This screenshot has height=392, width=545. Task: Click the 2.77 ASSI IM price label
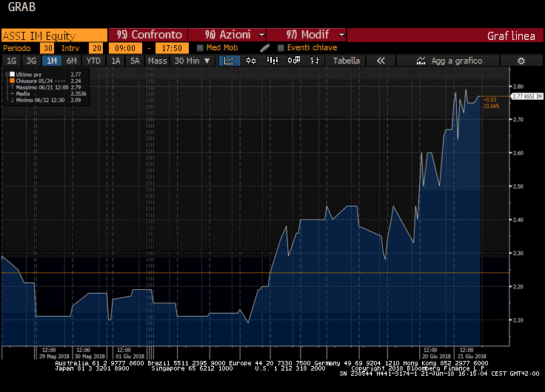527,96
